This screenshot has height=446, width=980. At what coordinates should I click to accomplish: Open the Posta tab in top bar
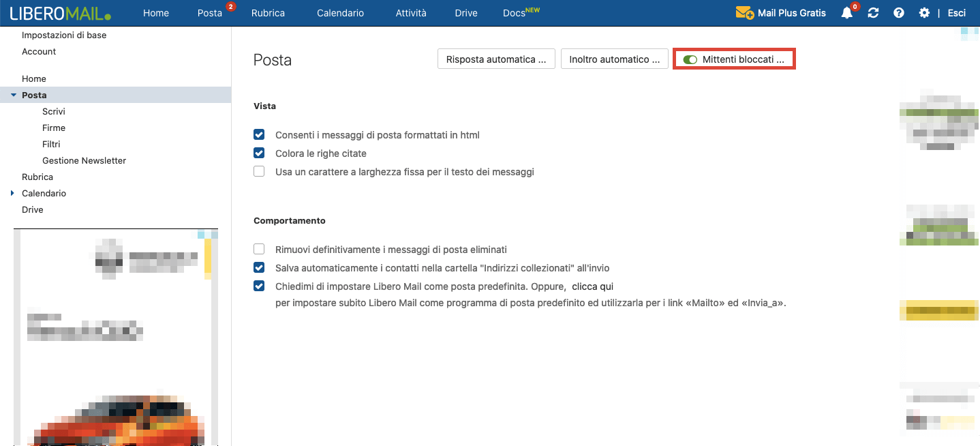(x=210, y=13)
